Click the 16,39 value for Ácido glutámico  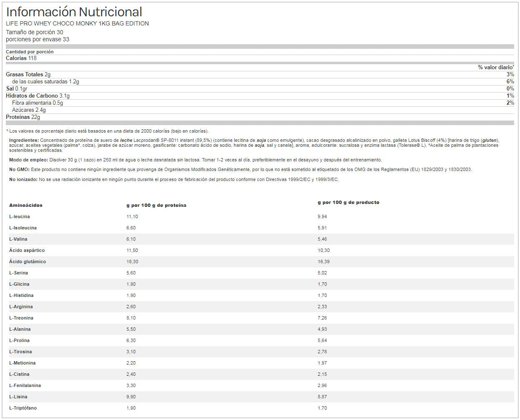[324, 262]
